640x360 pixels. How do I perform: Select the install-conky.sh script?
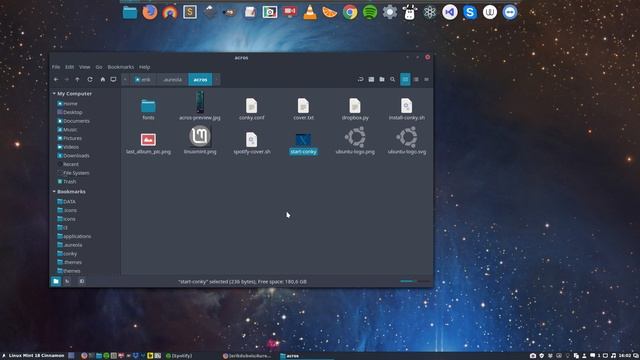[407, 109]
